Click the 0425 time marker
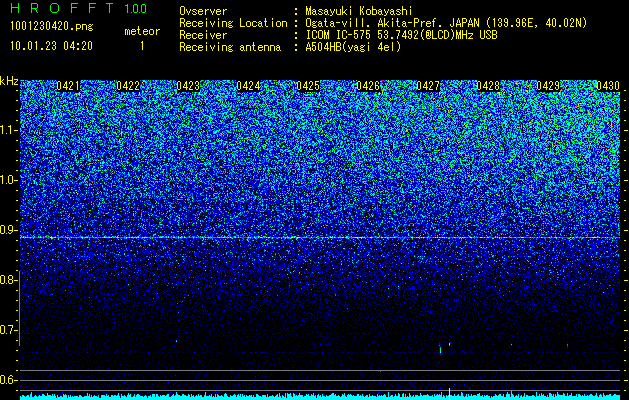 tap(308, 86)
